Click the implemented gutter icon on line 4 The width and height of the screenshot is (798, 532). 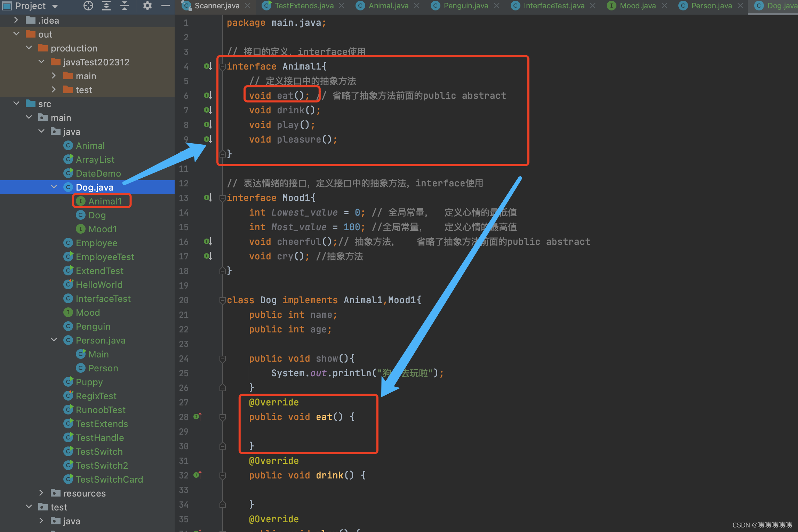coord(208,66)
